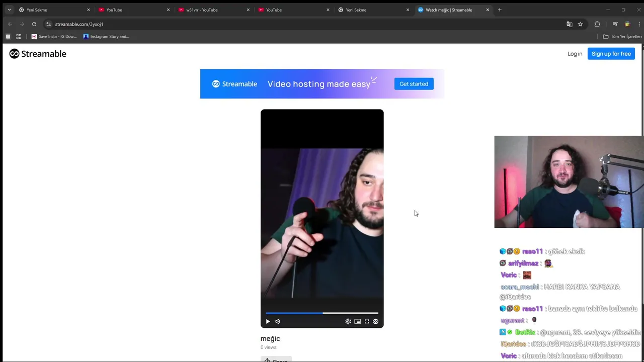Click the chat message 'göbek eksik'
The height and width of the screenshot is (362, 644).
(x=566, y=251)
